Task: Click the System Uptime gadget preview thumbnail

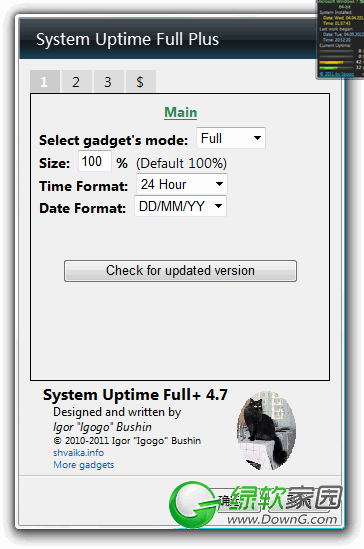Action: click(340, 39)
